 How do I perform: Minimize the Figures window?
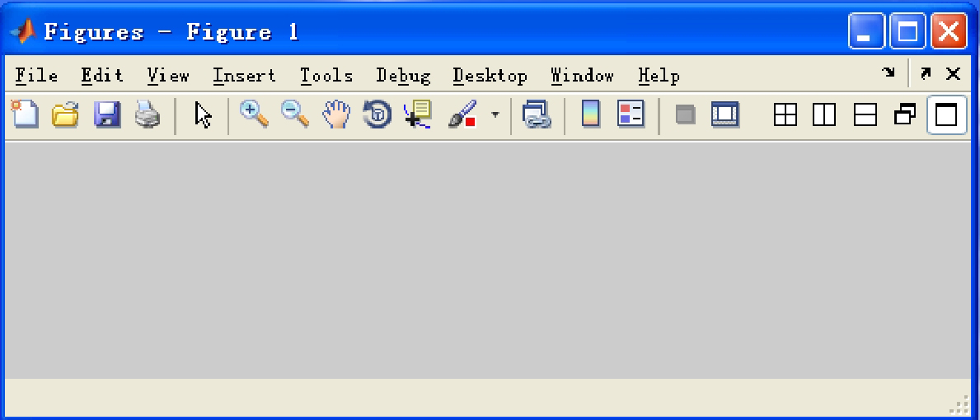[x=866, y=30]
